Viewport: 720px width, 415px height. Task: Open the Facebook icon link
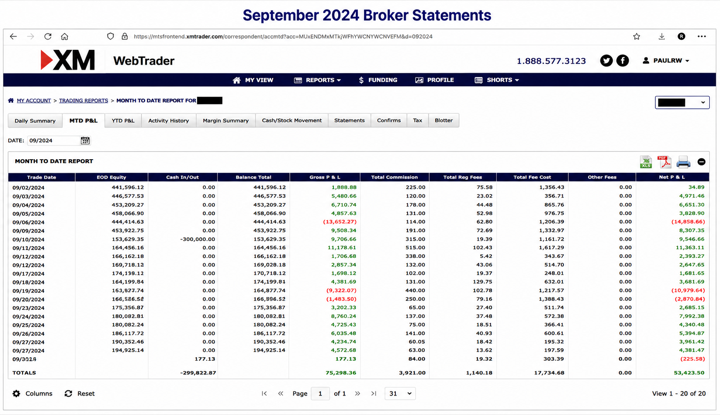point(622,61)
